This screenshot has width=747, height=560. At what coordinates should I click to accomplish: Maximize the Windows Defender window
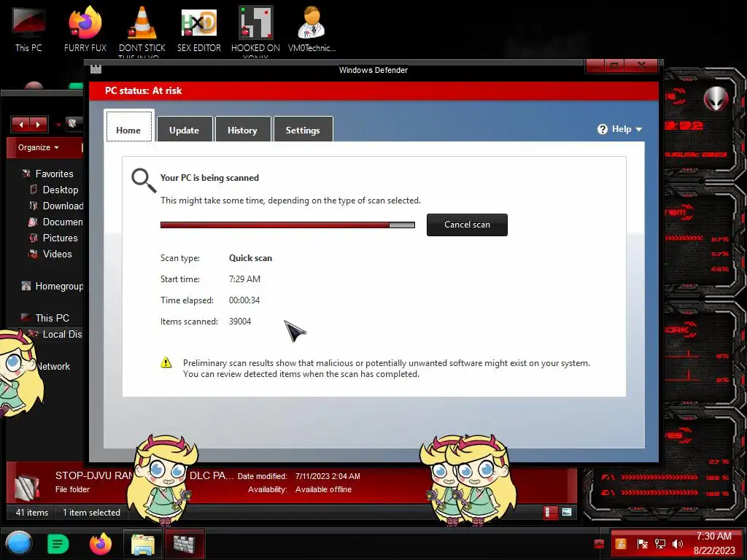(x=614, y=66)
